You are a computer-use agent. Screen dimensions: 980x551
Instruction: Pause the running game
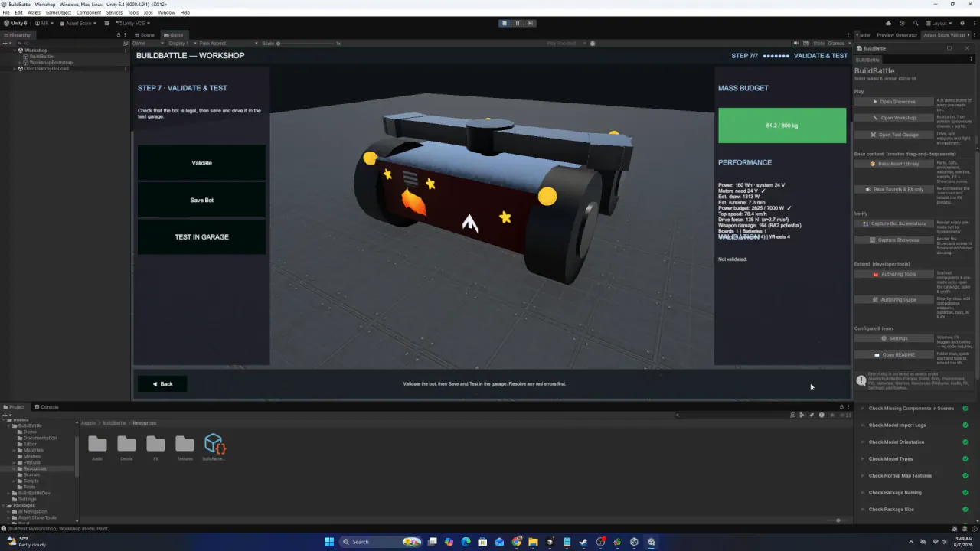point(517,23)
